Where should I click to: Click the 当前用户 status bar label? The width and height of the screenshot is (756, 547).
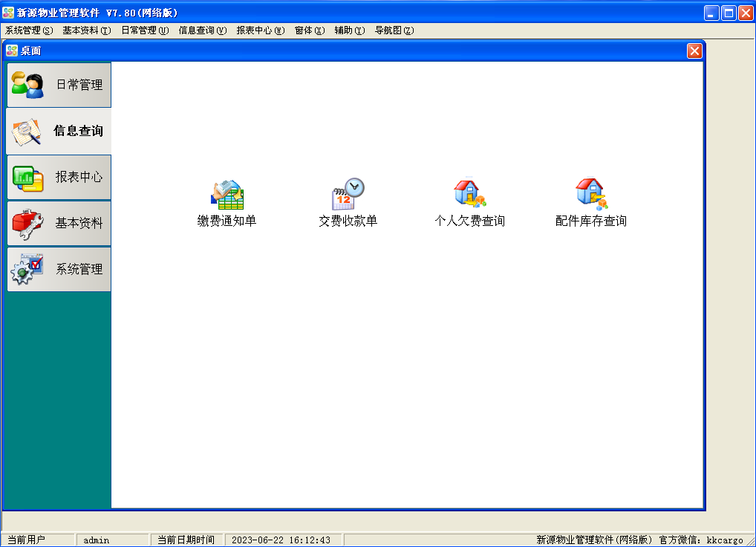27,540
